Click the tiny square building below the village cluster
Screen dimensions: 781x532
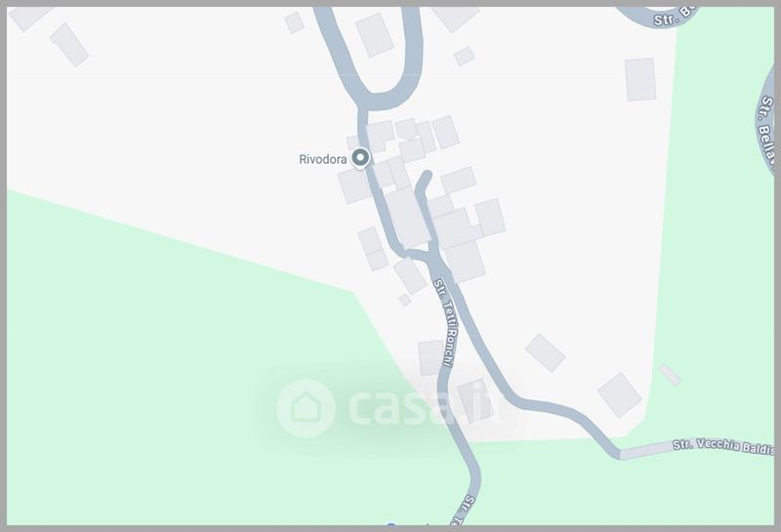(405, 300)
